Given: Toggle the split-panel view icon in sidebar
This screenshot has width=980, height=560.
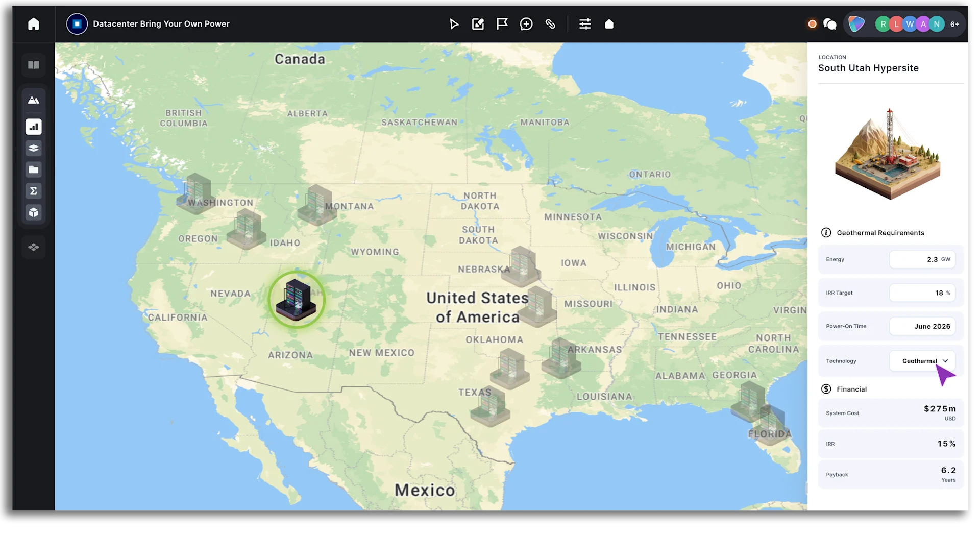Looking at the screenshot, I should pyautogui.click(x=34, y=65).
